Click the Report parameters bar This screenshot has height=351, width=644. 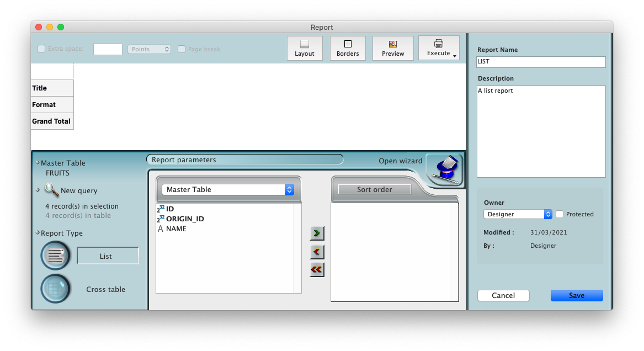[245, 159]
